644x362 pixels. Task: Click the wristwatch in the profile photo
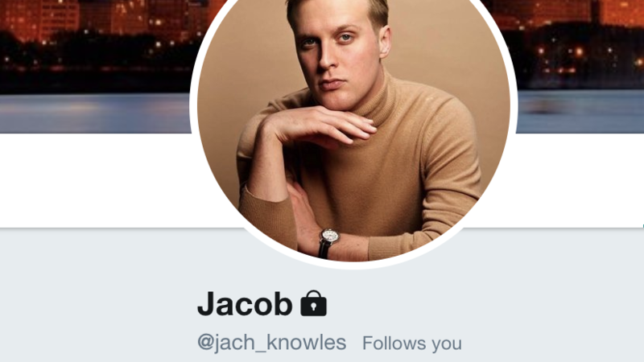tap(328, 242)
